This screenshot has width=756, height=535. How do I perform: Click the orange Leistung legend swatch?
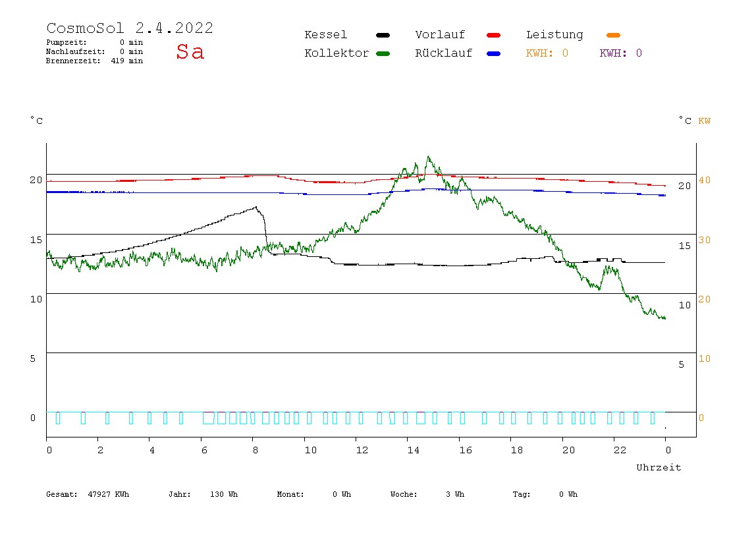(613, 35)
